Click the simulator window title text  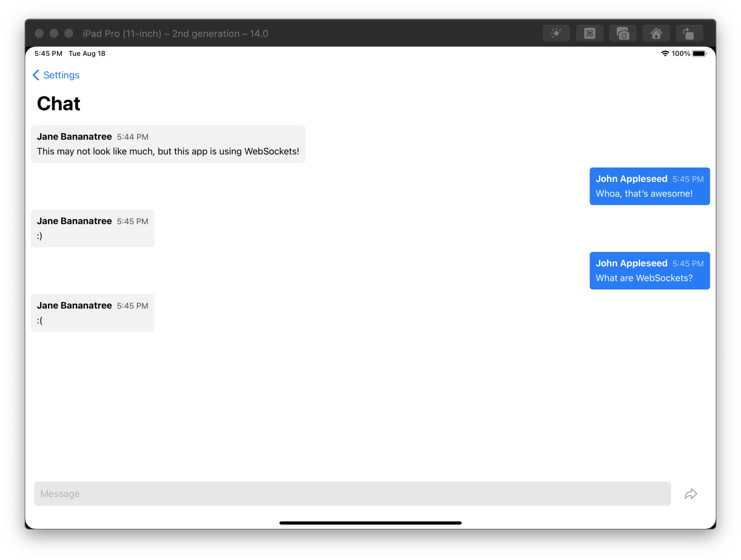coord(175,34)
